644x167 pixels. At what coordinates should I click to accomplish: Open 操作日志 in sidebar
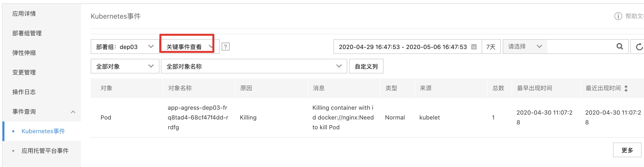click(24, 92)
